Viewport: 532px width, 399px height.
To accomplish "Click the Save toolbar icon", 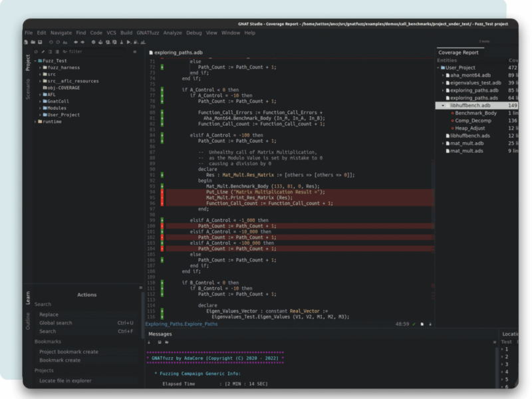I will click(40, 42).
